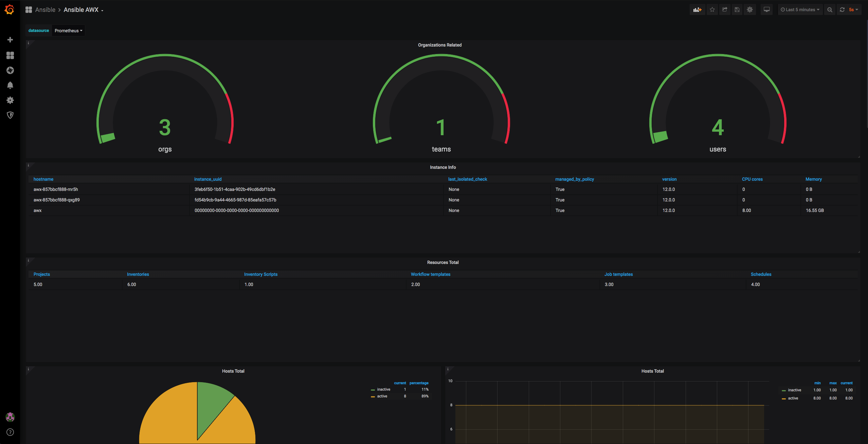Toggle inactive series in pie legend
Image resolution: width=868 pixels, height=444 pixels.
coord(383,389)
